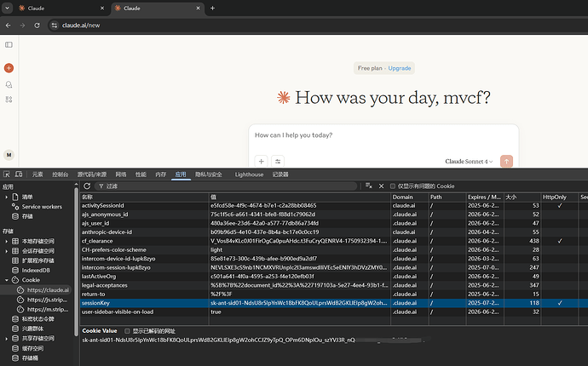
Task: Select the user-sidebar-visible-on-load cookie row
Action: click(x=334, y=312)
